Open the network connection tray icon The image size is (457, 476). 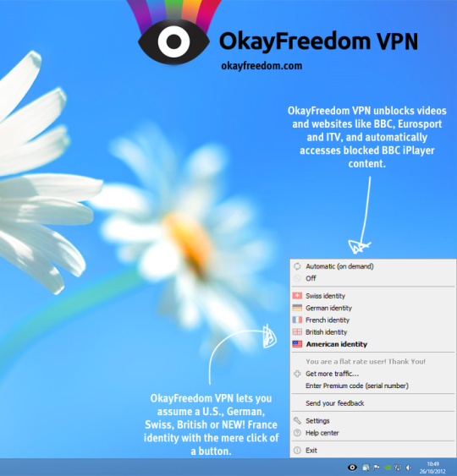398,468
